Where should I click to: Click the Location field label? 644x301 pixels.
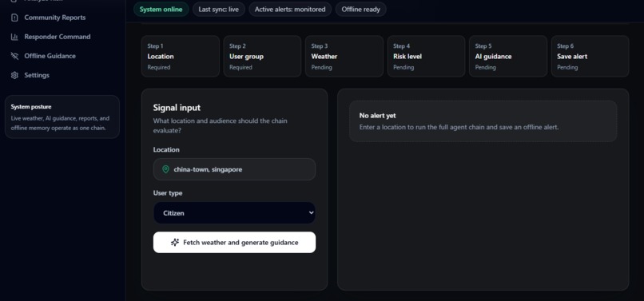coord(166,150)
